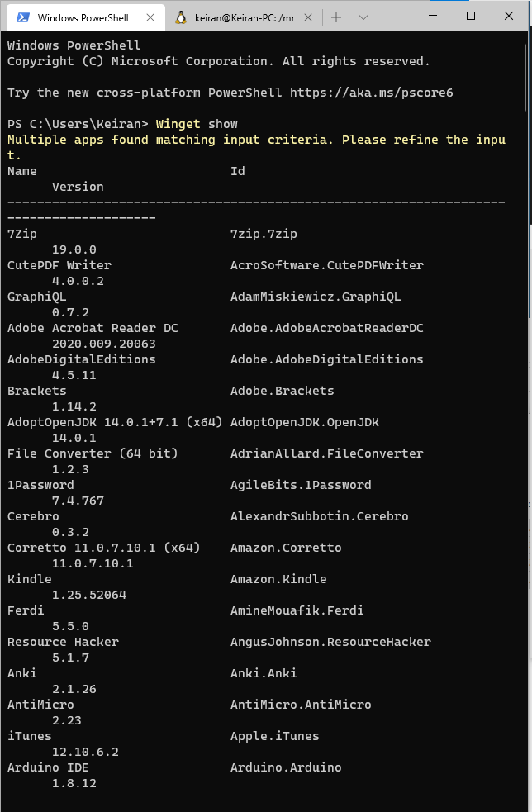The width and height of the screenshot is (532, 812).
Task: Minimize the terminal window
Action: point(433,16)
